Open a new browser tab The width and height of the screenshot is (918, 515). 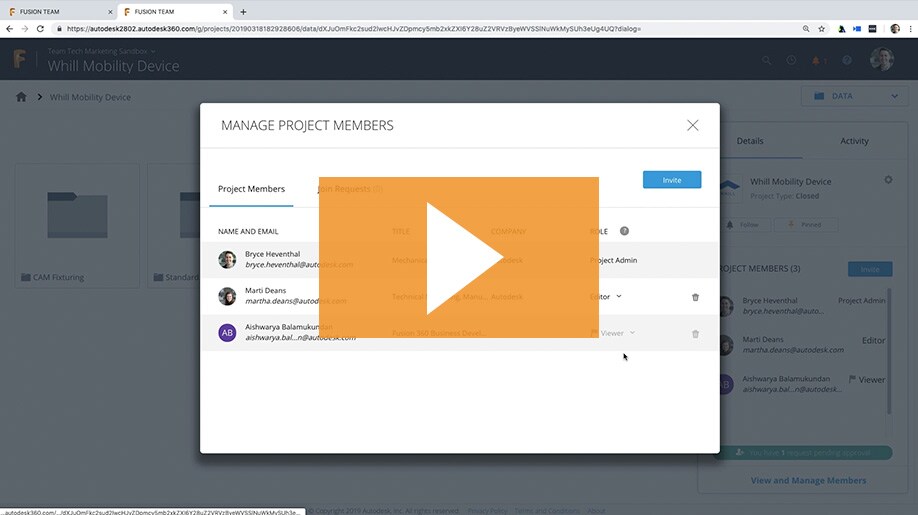[243, 12]
